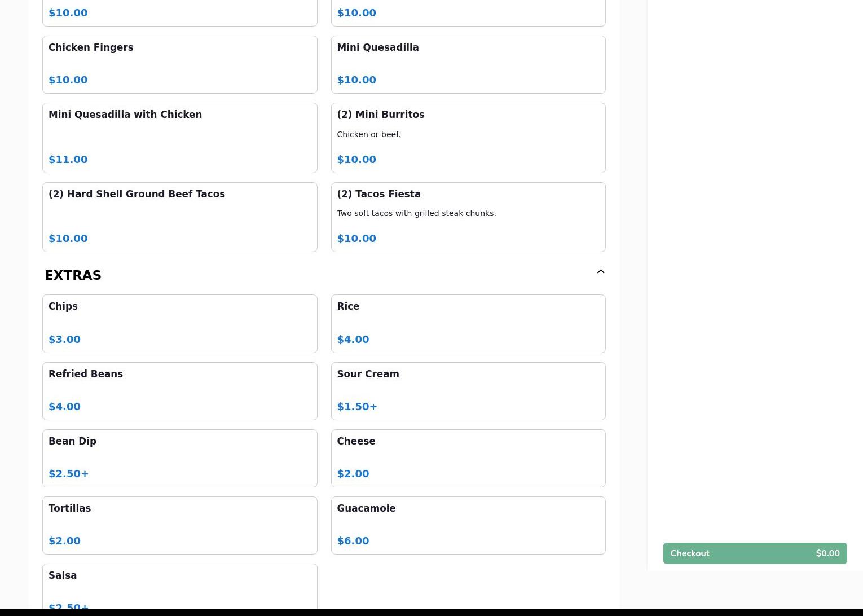Open the Mini Quesadilla with Chicken card
The width and height of the screenshot is (863, 616).
pos(179,138)
